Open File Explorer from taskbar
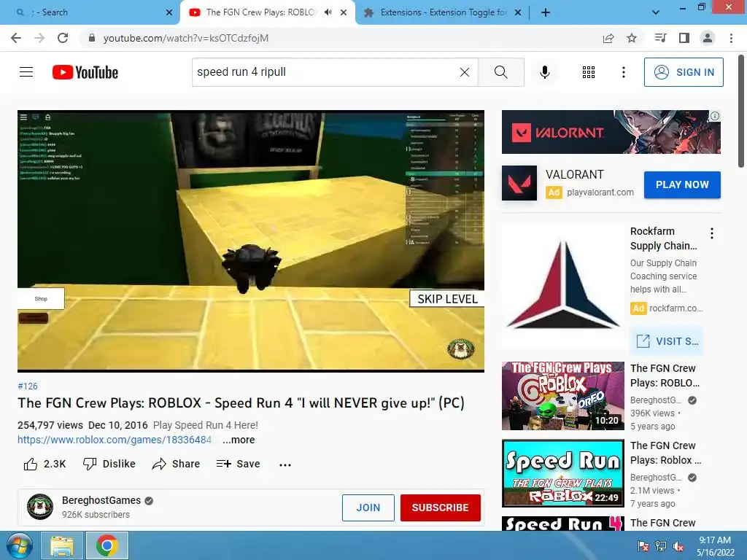The height and width of the screenshot is (560, 747). (61, 545)
